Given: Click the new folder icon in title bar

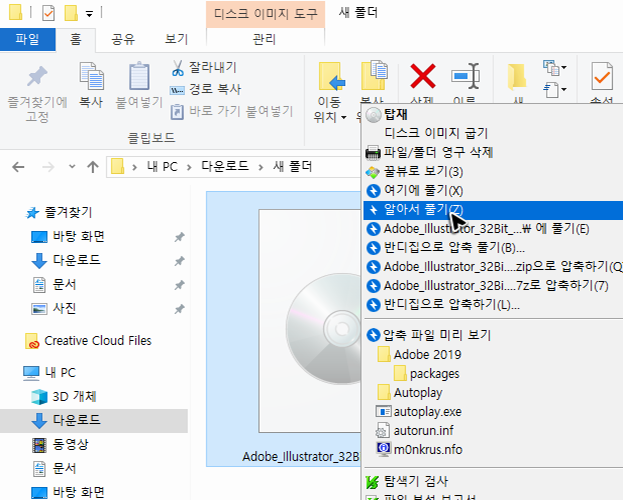Looking at the screenshot, I should tap(71, 13).
